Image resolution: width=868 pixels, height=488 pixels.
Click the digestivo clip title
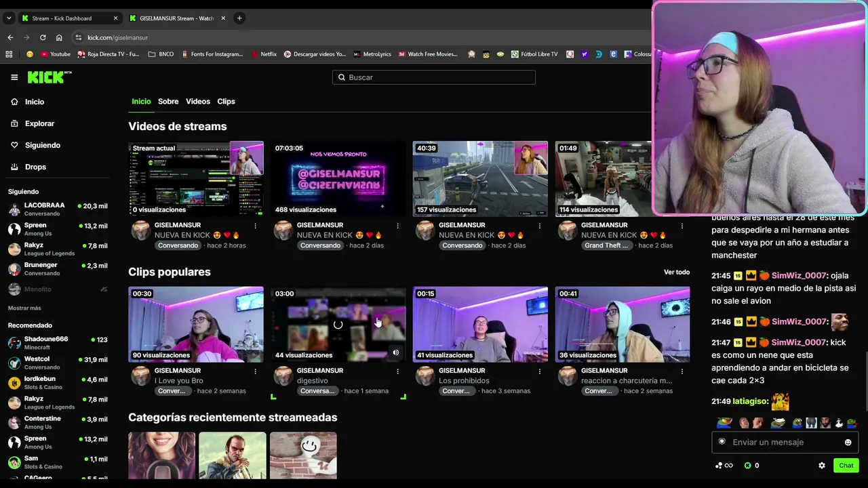point(312,381)
